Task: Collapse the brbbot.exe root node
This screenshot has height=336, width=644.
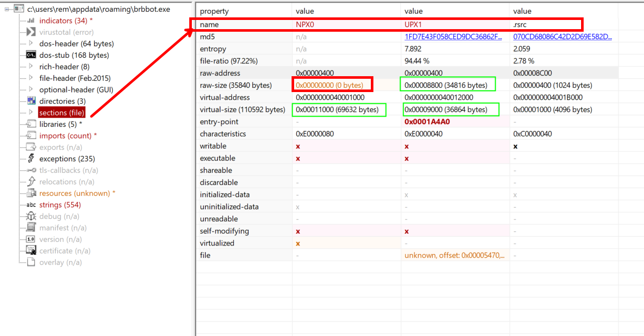Action: (7, 9)
